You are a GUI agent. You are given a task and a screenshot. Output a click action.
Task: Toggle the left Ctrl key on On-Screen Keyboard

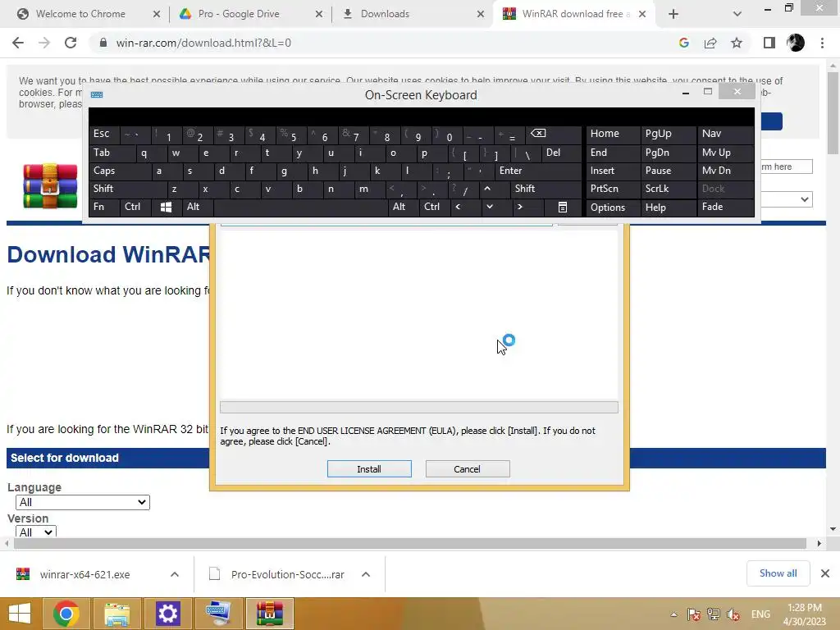(135, 207)
